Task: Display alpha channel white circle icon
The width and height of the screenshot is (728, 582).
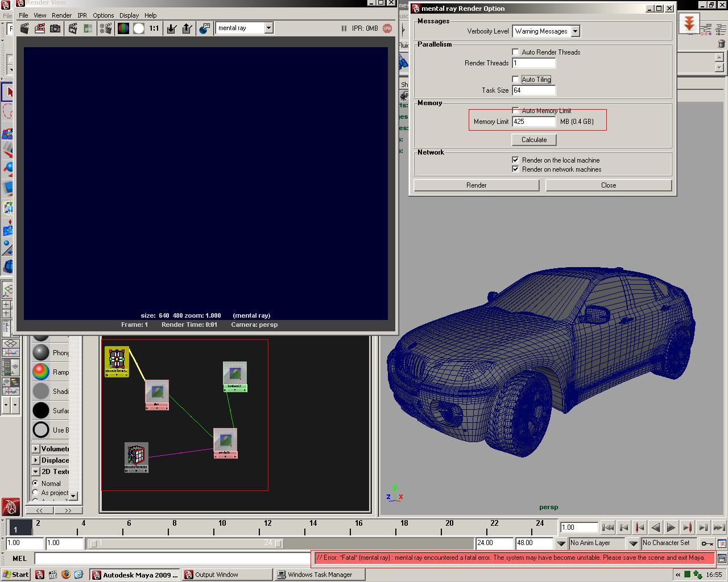Action: [139, 28]
